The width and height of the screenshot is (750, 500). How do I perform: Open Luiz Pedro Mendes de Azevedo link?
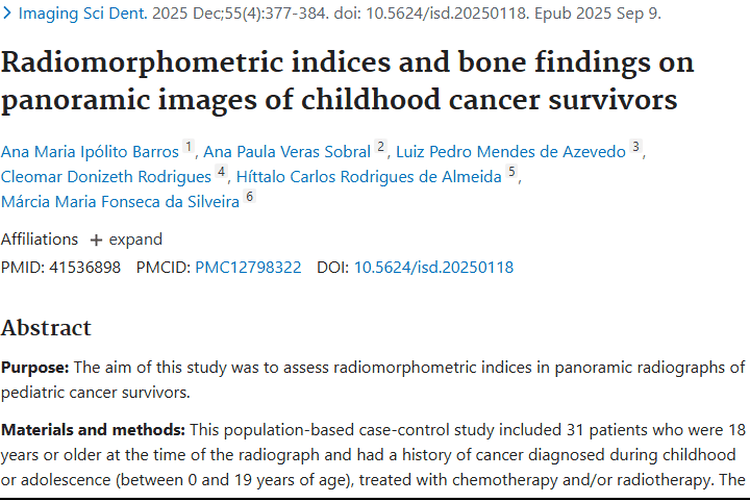click(x=511, y=152)
